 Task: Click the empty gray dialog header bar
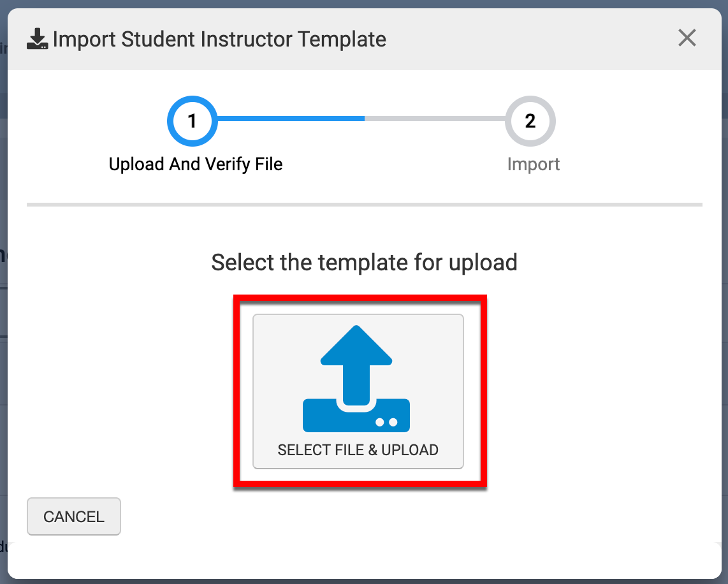tap(529, 40)
